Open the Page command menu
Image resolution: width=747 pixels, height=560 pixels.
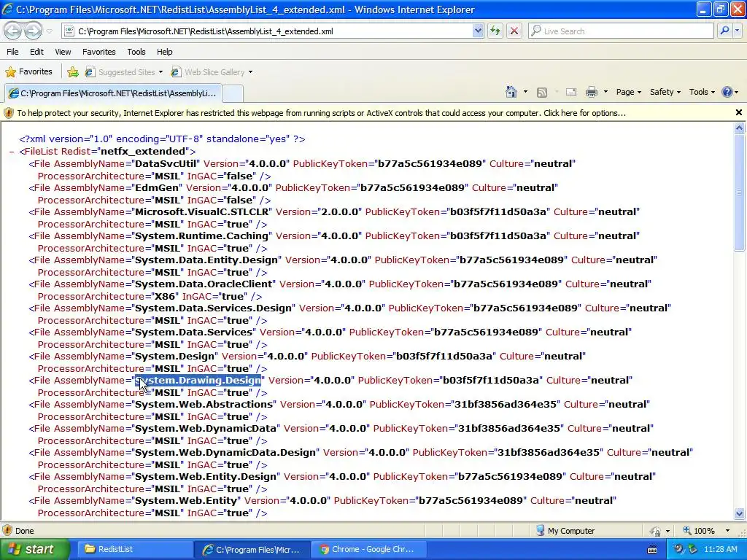tap(628, 92)
